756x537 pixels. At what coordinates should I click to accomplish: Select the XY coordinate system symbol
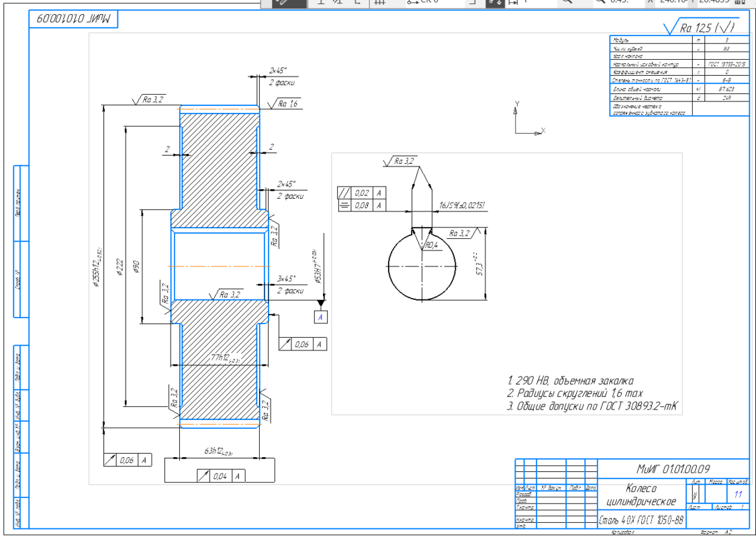pyautogui.click(x=529, y=119)
